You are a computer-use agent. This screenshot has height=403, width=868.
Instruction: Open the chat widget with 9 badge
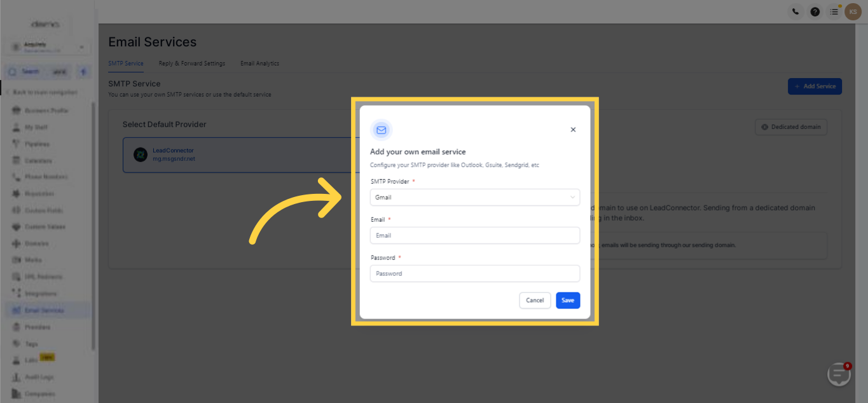click(839, 374)
